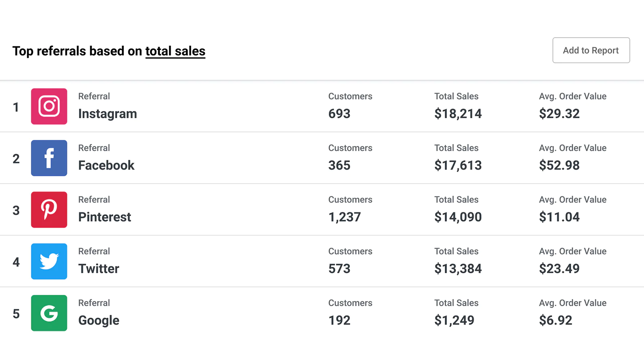Click the Add to Report button
644x362 pixels.
(591, 50)
